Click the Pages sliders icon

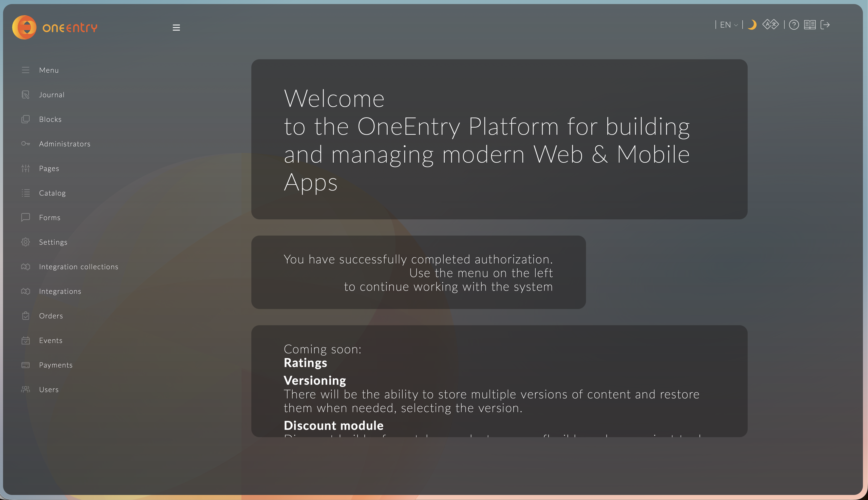(x=25, y=168)
